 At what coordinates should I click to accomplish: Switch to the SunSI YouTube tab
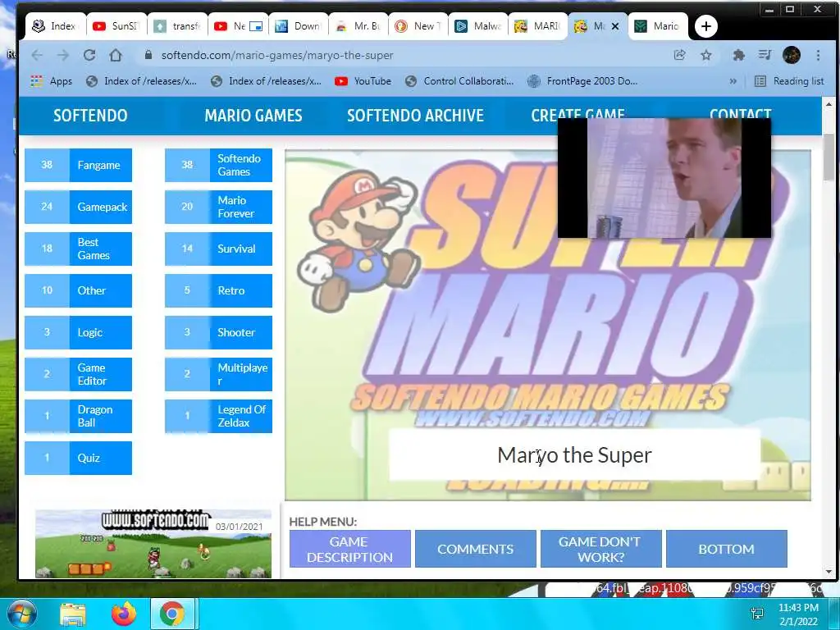pyautogui.click(x=116, y=25)
